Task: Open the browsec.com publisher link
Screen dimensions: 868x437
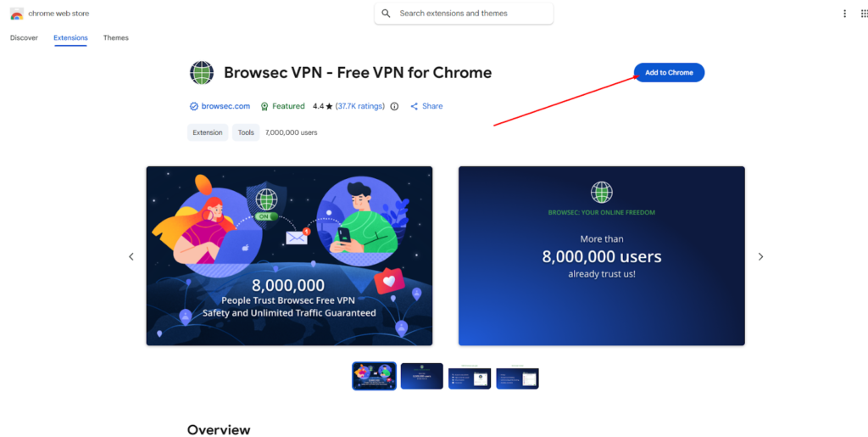Action: tap(225, 106)
